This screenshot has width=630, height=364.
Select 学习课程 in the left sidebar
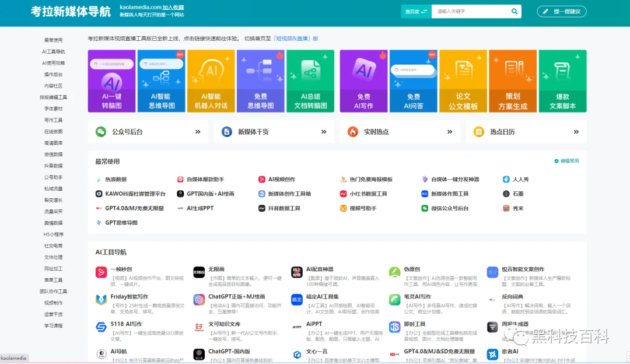(x=54, y=326)
